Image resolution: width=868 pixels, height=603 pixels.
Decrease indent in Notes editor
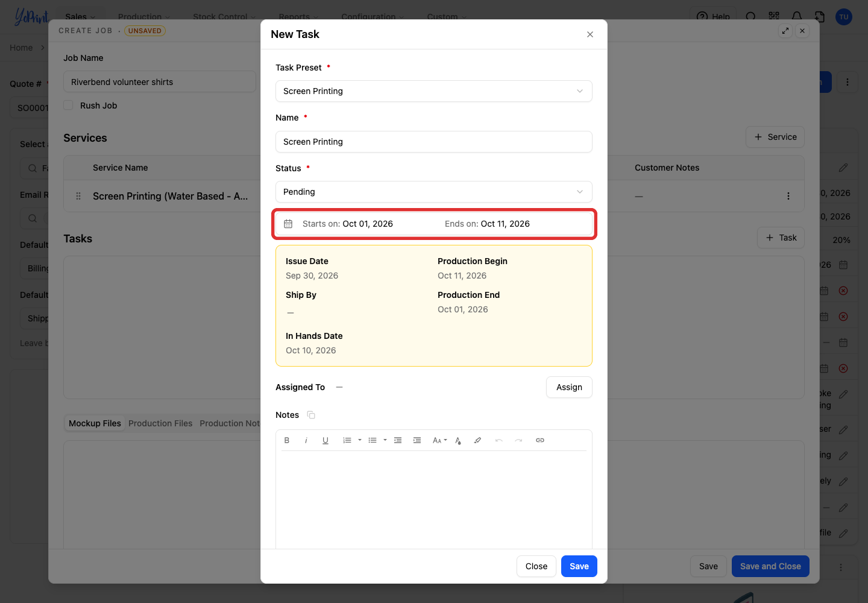[x=398, y=440]
